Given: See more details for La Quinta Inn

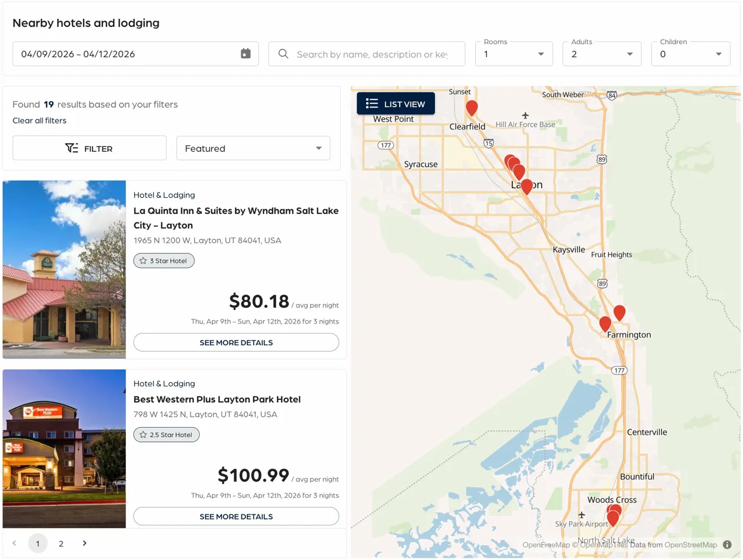Looking at the screenshot, I should coord(236,342).
